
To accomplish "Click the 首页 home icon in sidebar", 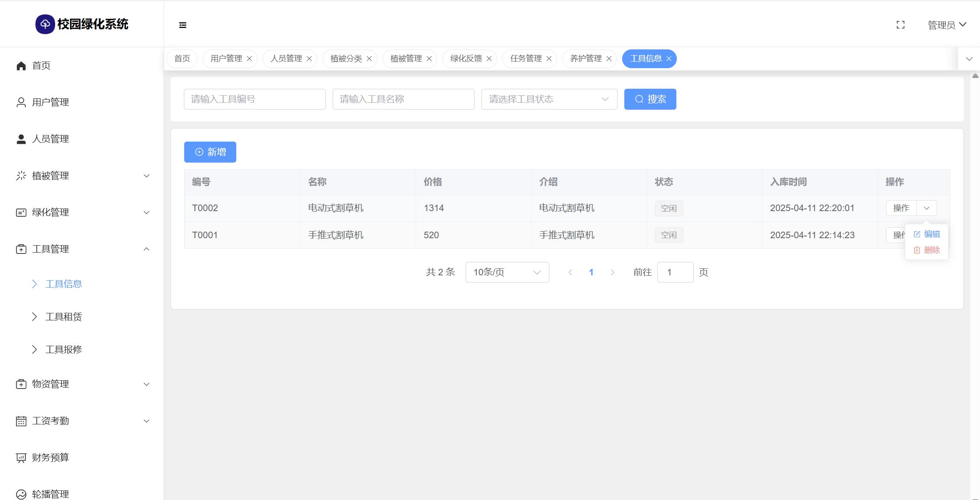I will coord(21,66).
